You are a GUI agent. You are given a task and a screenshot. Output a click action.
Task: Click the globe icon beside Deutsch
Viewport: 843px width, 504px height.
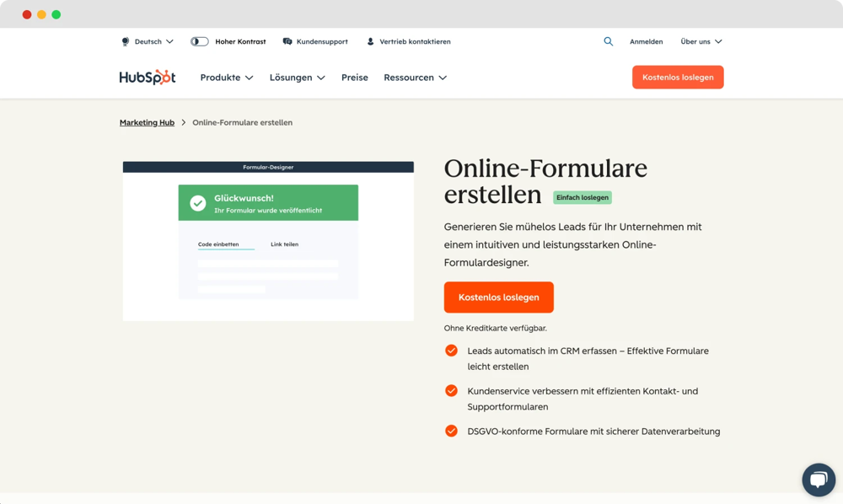pos(125,40)
